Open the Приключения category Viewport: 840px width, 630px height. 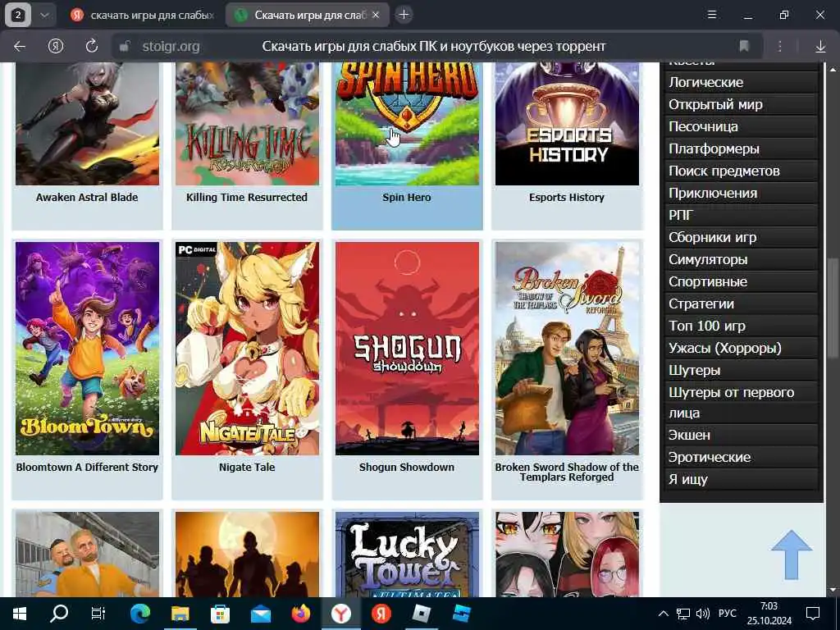[742, 193]
